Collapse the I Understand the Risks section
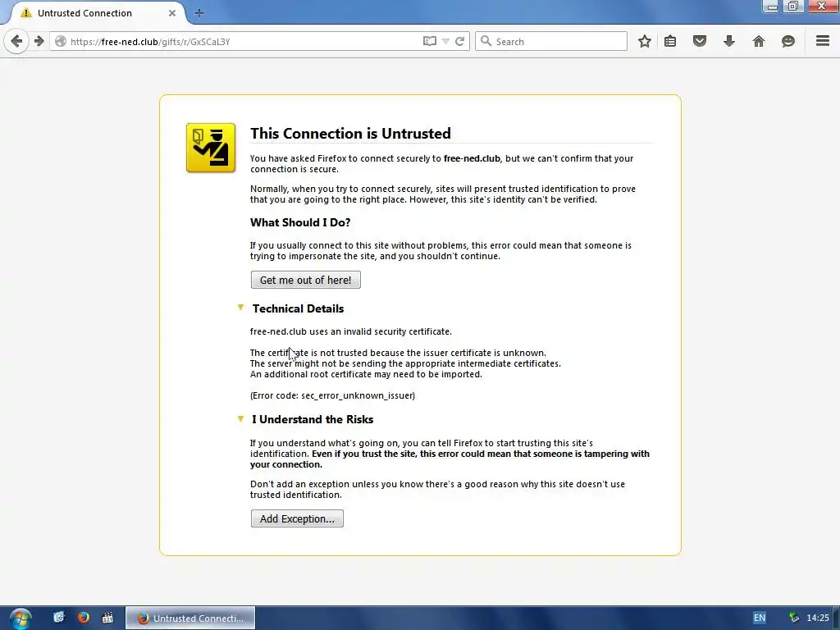Screen dimensions: 840x630 coord(240,419)
